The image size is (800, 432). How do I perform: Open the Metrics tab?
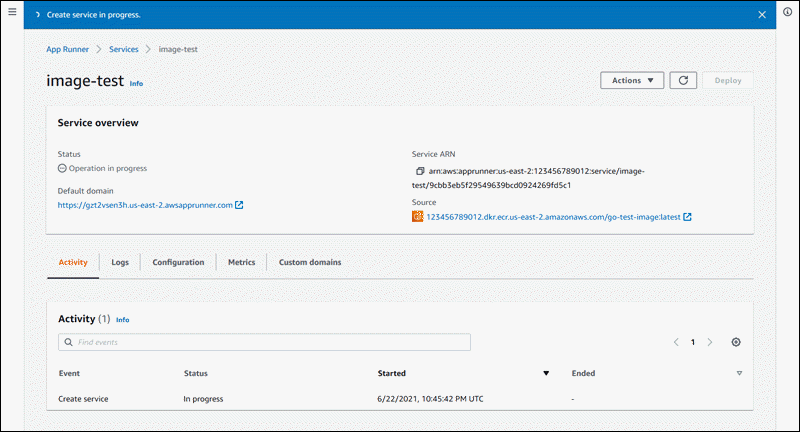coord(241,262)
